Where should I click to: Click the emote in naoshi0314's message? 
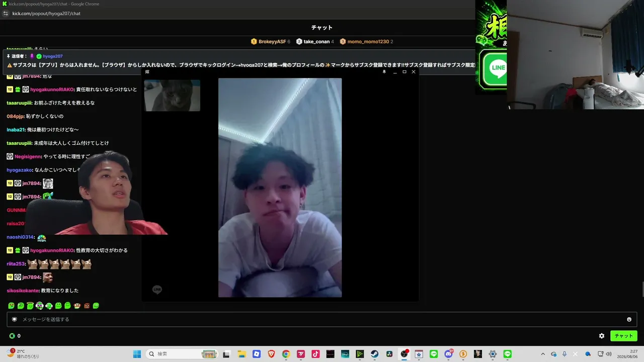click(x=41, y=237)
